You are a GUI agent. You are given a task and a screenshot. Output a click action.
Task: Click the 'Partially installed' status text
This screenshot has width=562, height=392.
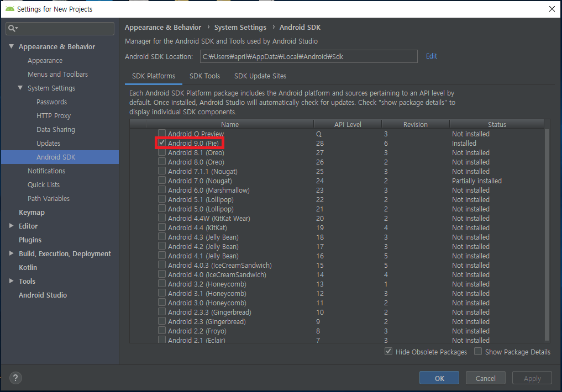point(477,181)
